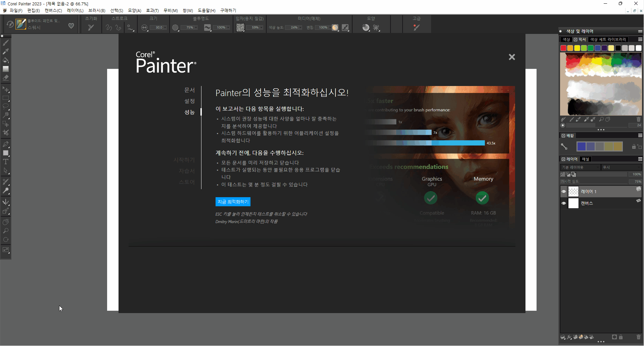Image resolution: width=644 pixels, height=346 pixels.
Task: Select the Layer Adjuster tool
Action: point(6,90)
